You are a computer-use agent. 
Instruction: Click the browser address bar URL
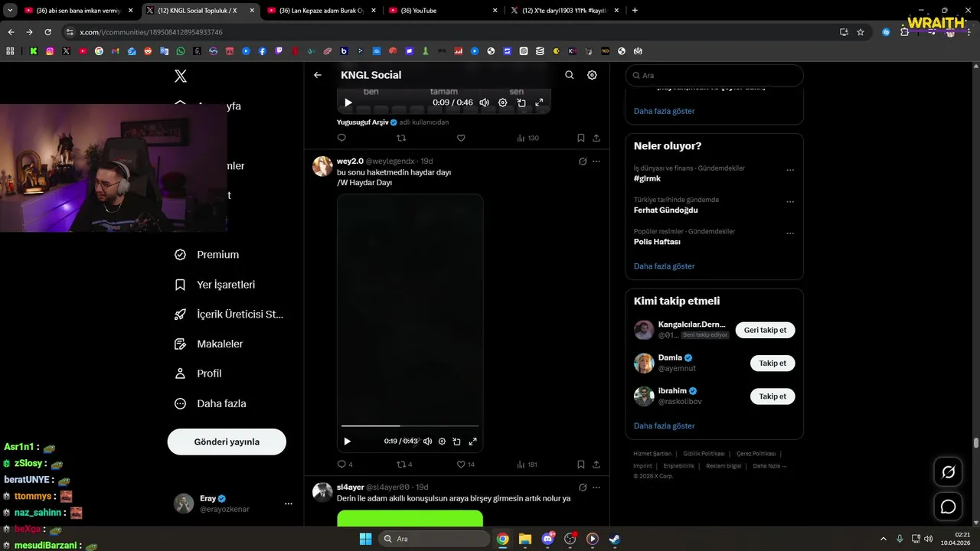click(x=151, y=32)
